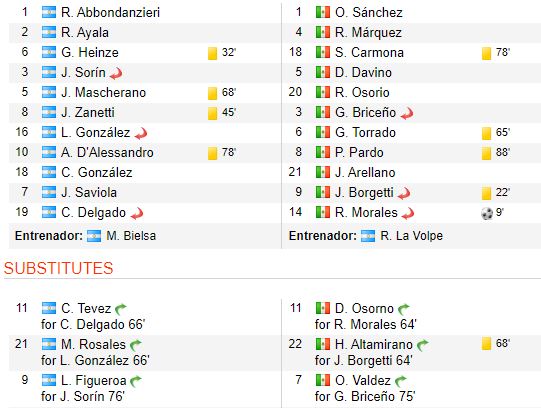The height and width of the screenshot is (408, 541).
Task: Click the Argentina flag next to M. Bielsa
Action: pyautogui.click(x=94, y=236)
